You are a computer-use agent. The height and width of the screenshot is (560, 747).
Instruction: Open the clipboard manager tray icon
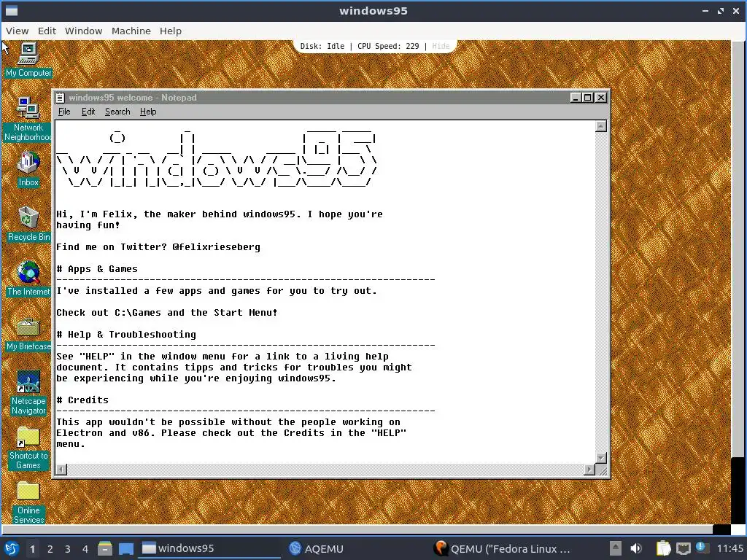coord(663,548)
